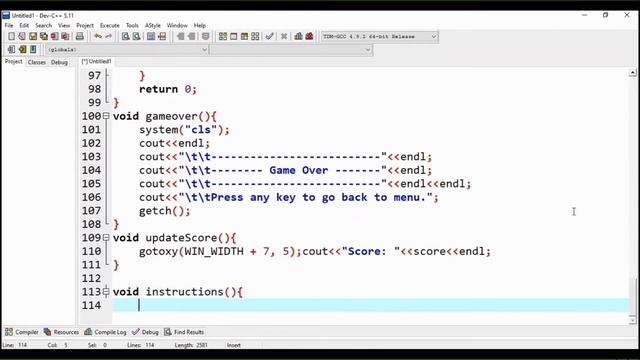Click the Profile Analysis chart icon
Viewport: 640px width, 360px height.
click(x=298, y=36)
